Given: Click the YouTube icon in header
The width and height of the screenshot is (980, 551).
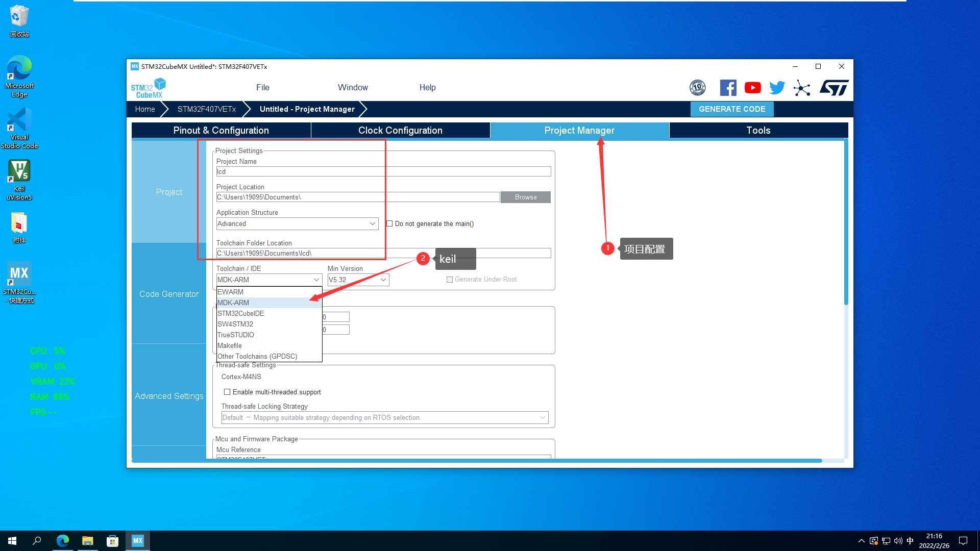Looking at the screenshot, I should point(752,88).
